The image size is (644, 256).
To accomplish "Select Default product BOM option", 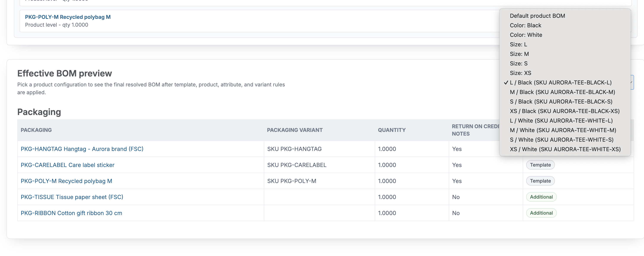I will pos(565,16).
